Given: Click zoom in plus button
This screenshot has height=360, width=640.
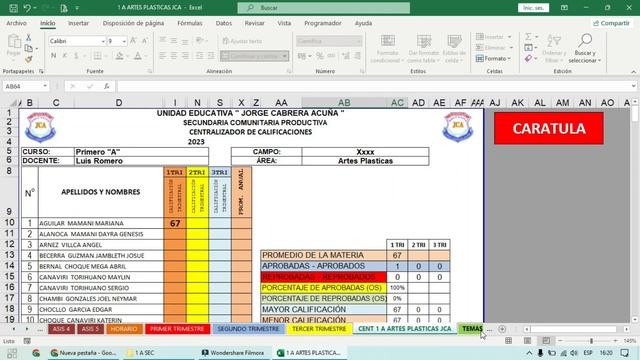Looking at the screenshot, I should point(616,340).
